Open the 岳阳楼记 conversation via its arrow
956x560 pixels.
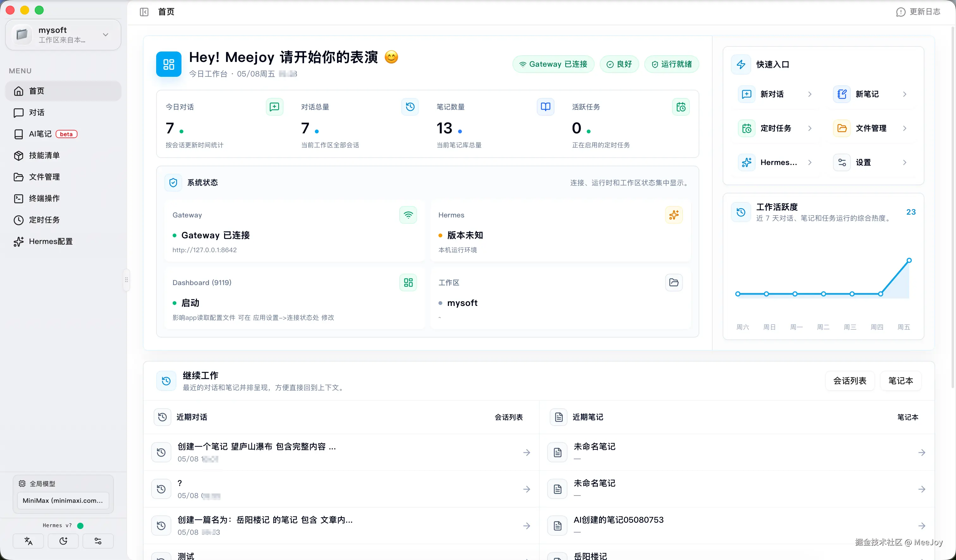[x=527, y=526]
